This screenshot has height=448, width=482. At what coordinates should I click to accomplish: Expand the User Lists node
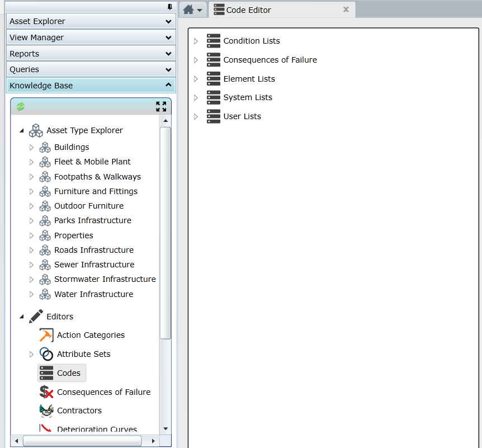196,117
